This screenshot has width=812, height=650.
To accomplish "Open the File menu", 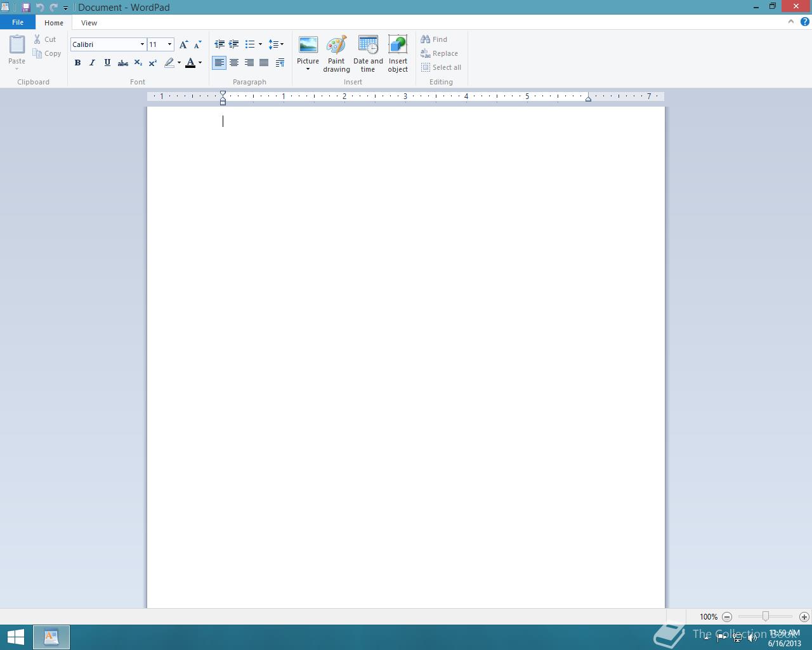I will point(18,22).
